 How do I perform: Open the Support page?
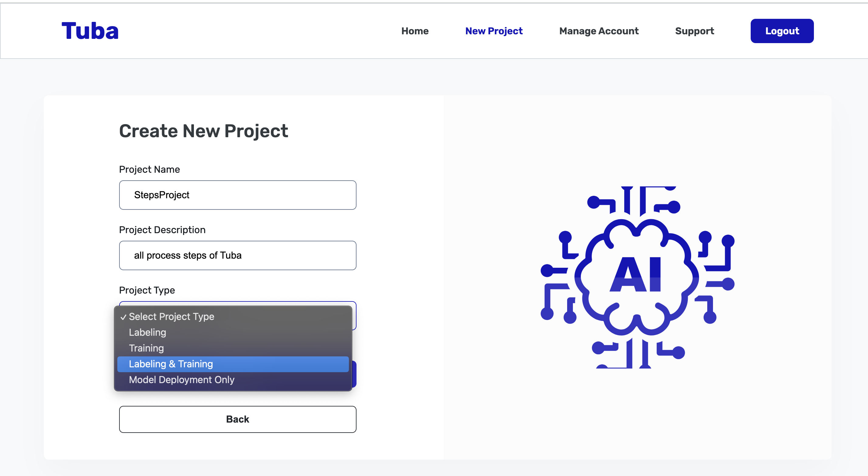694,31
